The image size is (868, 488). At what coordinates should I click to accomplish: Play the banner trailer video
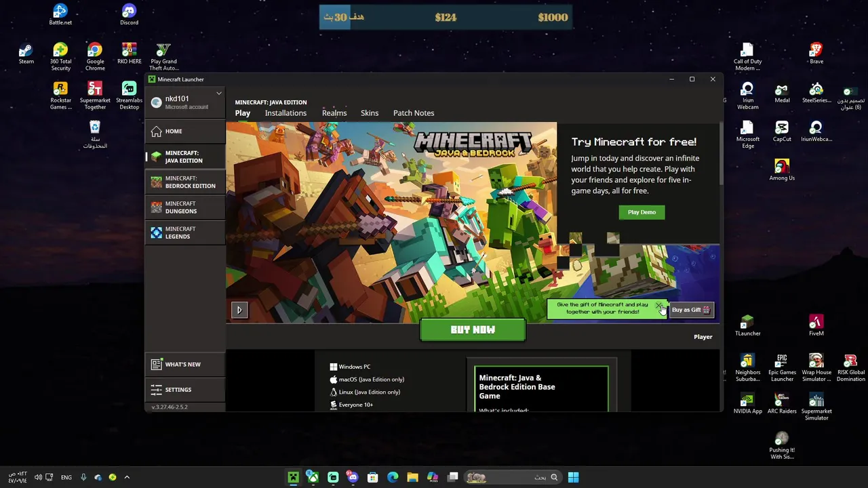coord(239,310)
